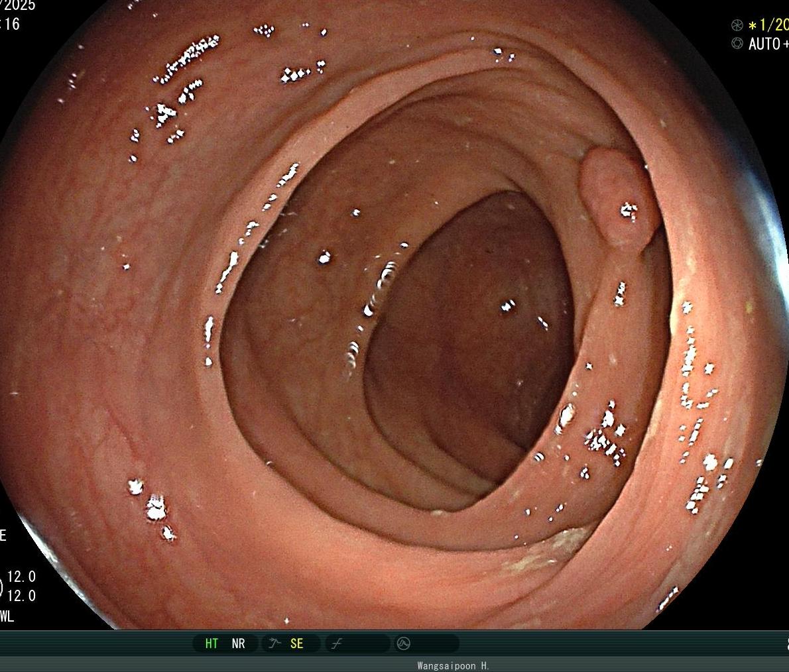789x672 pixels.
Task: Click the lower 12.0 value
Action: [21, 596]
